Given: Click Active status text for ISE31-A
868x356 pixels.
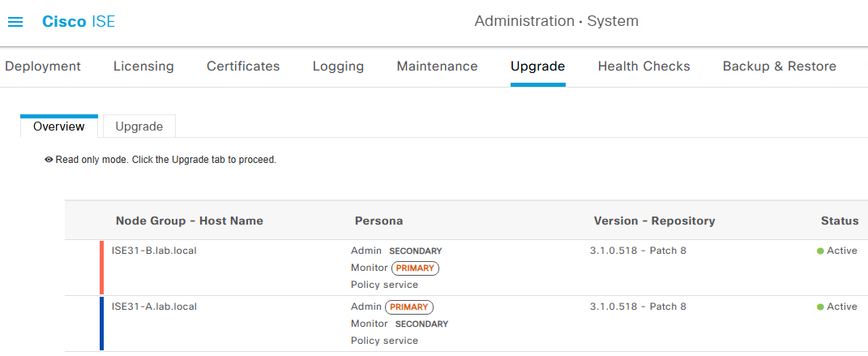Looking at the screenshot, I should point(842,307).
